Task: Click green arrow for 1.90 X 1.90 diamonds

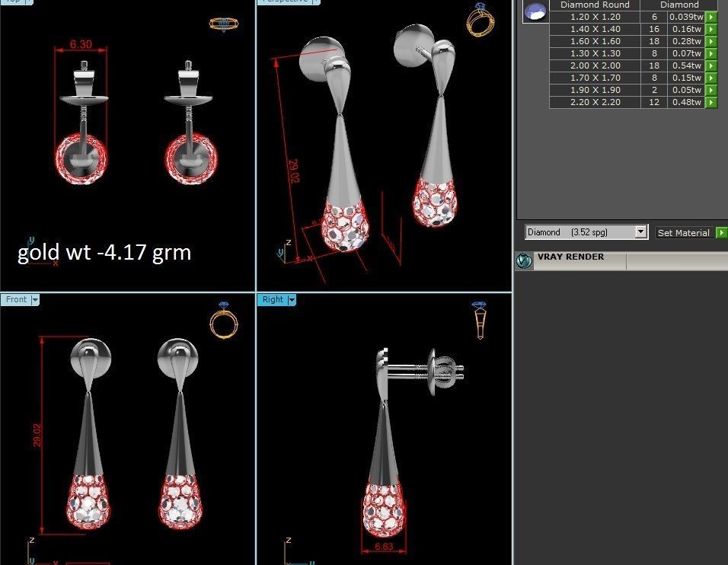Action: pos(710,90)
